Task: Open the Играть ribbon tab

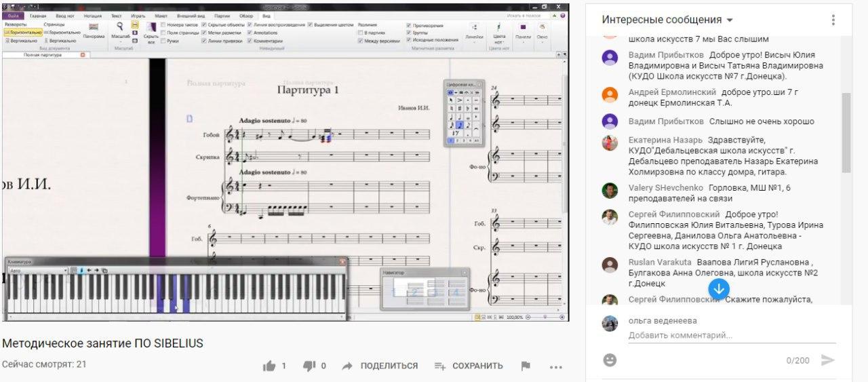Action: point(138,16)
